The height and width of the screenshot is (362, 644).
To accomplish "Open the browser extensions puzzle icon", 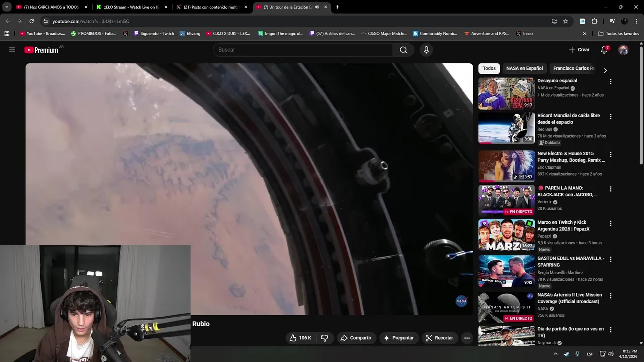I will (x=594, y=21).
